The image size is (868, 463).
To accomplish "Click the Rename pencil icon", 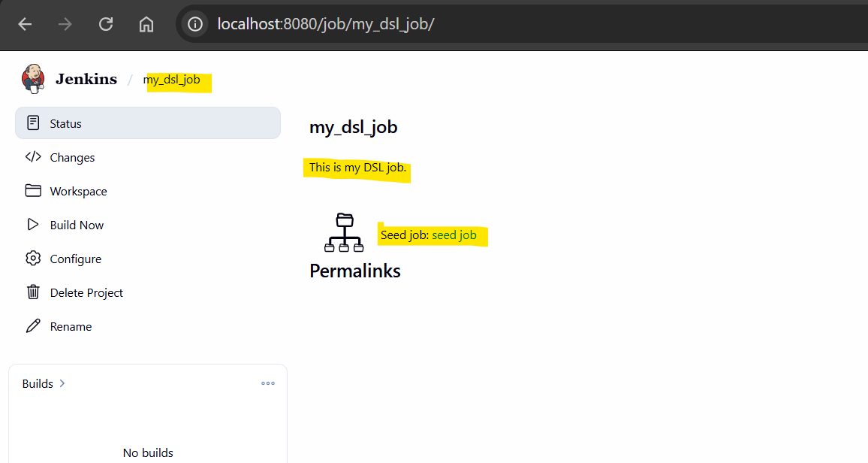I will pyautogui.click(x=33, y=325).
